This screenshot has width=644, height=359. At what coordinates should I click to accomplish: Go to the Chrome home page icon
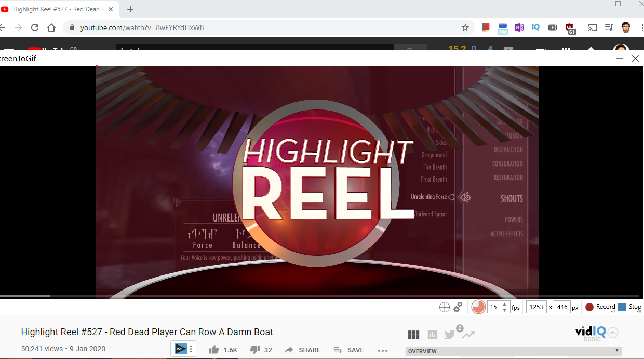pyautogui.click(x=51, y=27)
